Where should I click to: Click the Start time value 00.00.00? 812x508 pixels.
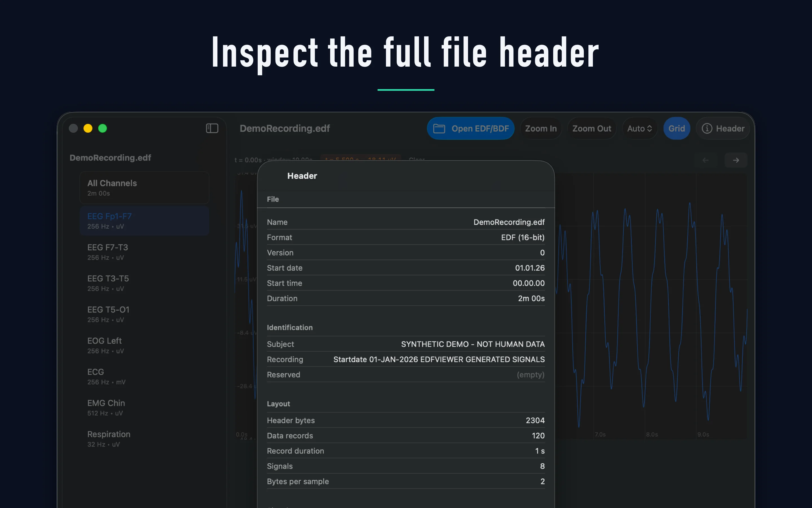point(528,283)
